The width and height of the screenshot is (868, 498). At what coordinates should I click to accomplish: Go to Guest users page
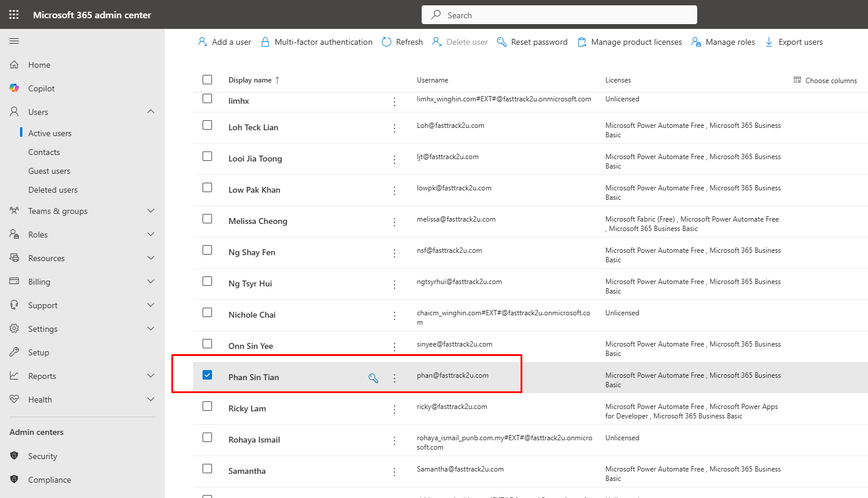click(x=49, y=171)
